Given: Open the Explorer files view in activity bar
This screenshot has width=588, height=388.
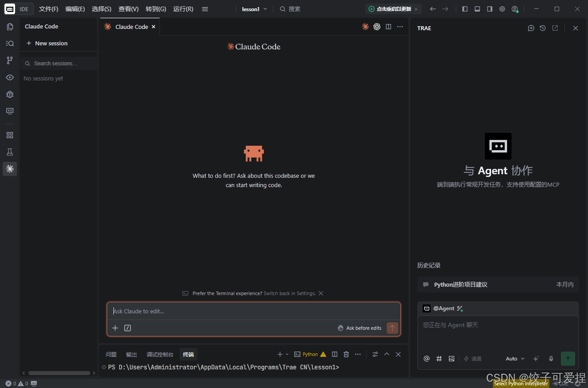Looking at the screenshot, I should pyautogui.click(x=10, y=27).
